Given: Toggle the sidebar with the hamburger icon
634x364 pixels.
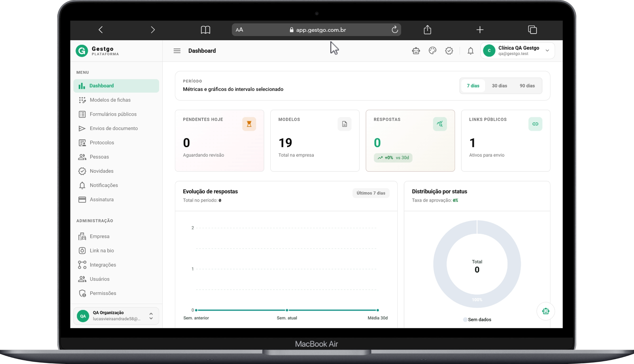Looking at the screenshot, I should [177, 51].
